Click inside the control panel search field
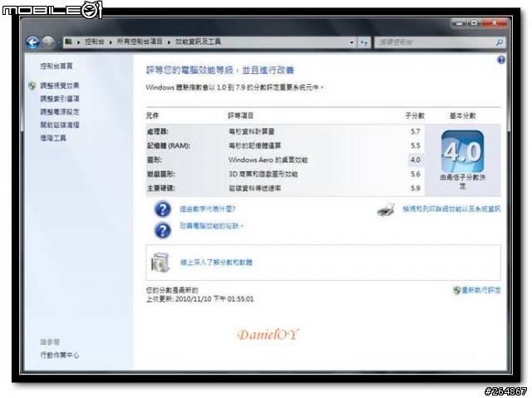Viewport: 532px width, 398px height. click(434, 42)
